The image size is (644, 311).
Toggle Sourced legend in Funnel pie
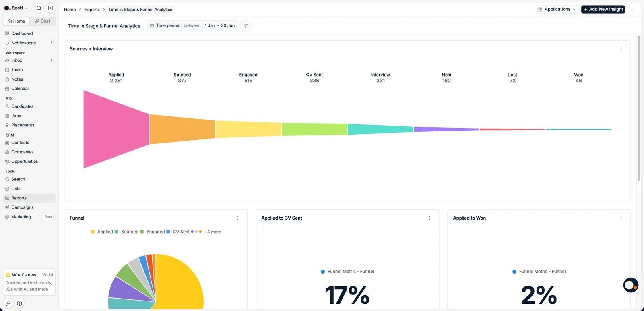click(x=127, y=232)
